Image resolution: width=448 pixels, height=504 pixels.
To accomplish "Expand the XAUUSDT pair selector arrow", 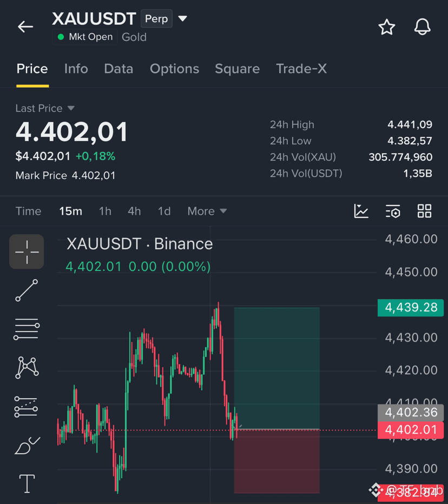I will [182, 18].
